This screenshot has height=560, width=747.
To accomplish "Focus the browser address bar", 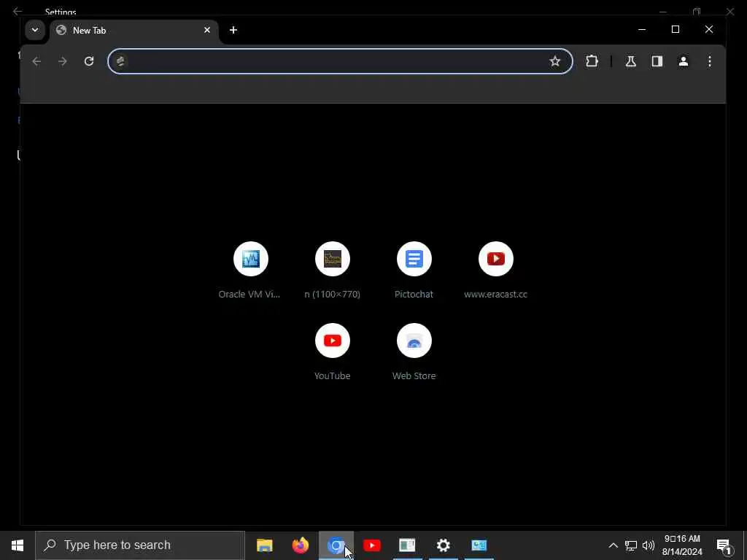I will [340, 61].
